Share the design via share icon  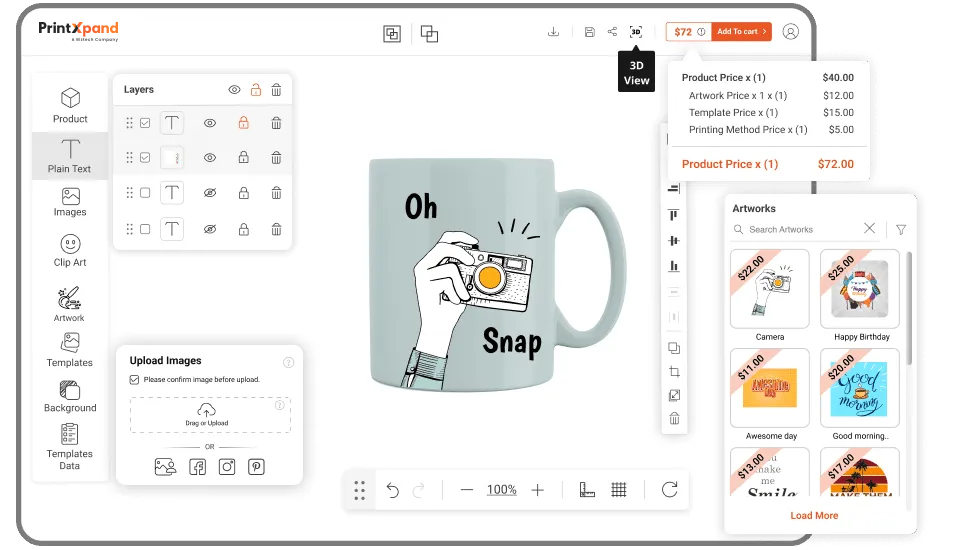612,32
